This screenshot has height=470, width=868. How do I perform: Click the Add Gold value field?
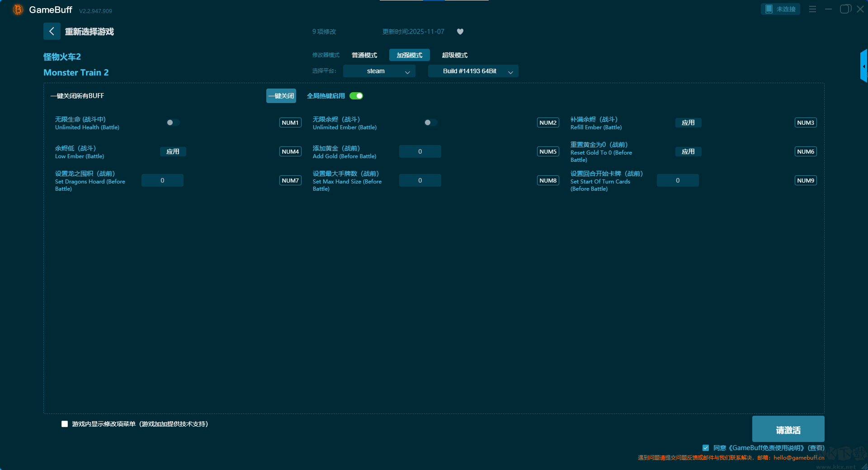(x=420, y=151)
